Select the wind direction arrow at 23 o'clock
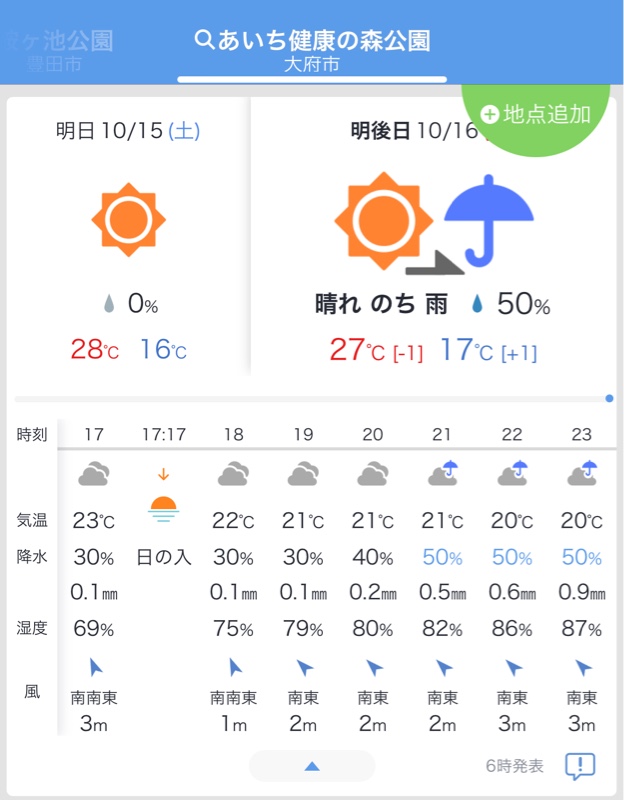The height and width of the screenshot is (800, 624). [x=583, y=667]
